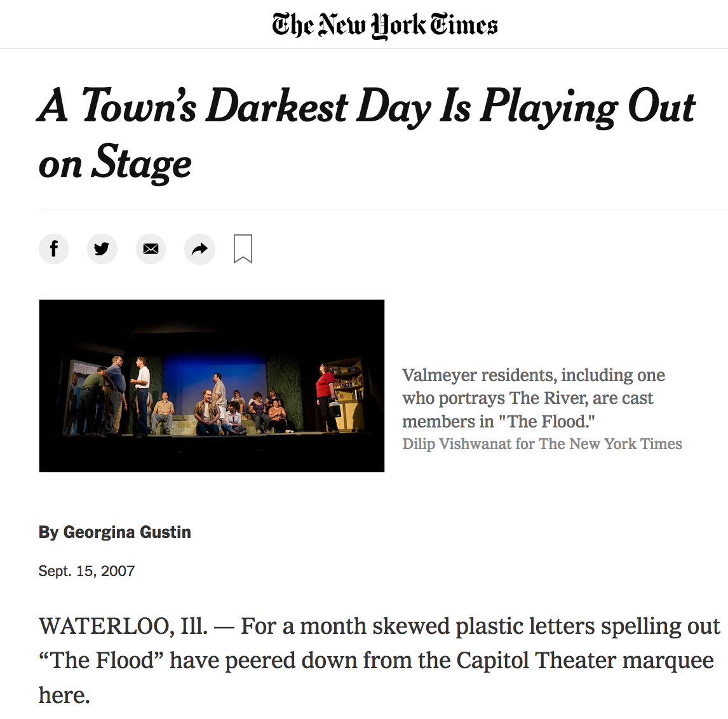728x719 pixels.
Task: Click the red-shirted woman in the photo
Action: [327, 398]
